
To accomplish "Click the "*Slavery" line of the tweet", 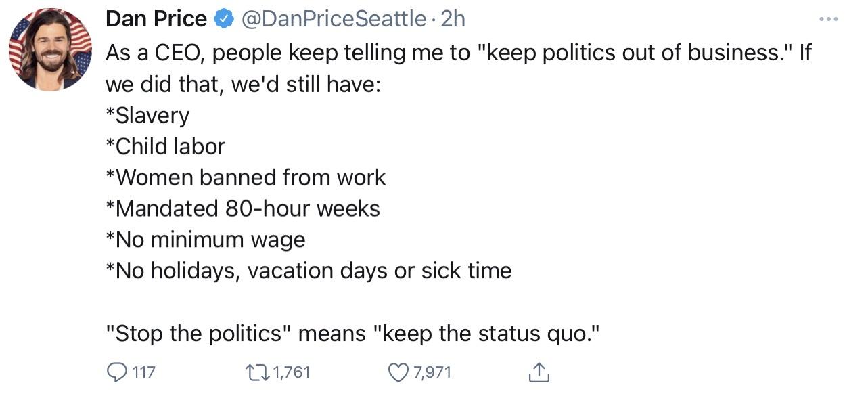I will click(147, 115).
